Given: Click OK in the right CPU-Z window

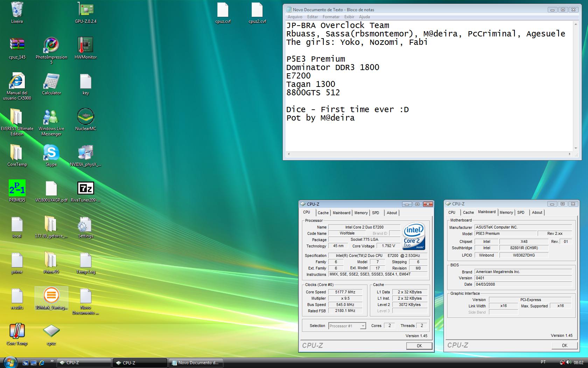Looking at the screenshot, I should click(565, 345).
